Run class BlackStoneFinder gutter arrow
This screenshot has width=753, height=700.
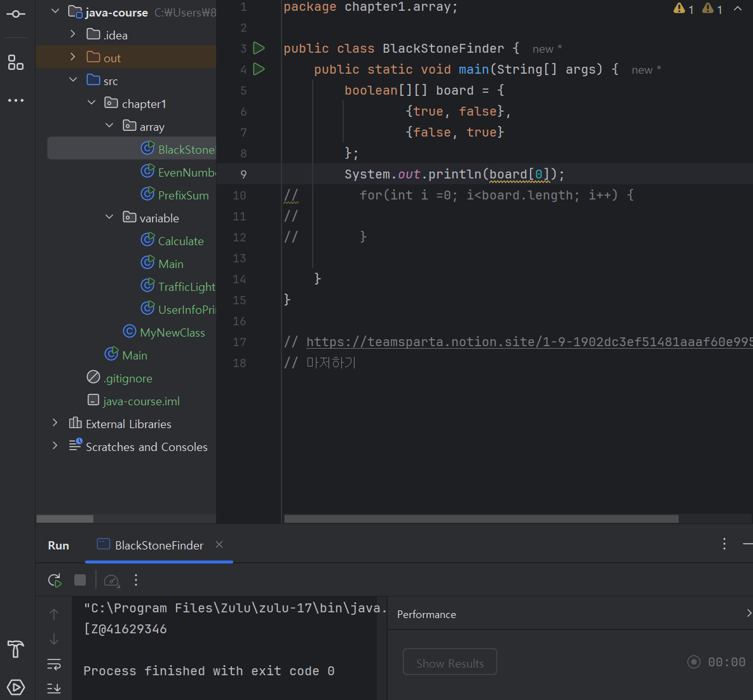pos(259,48)
